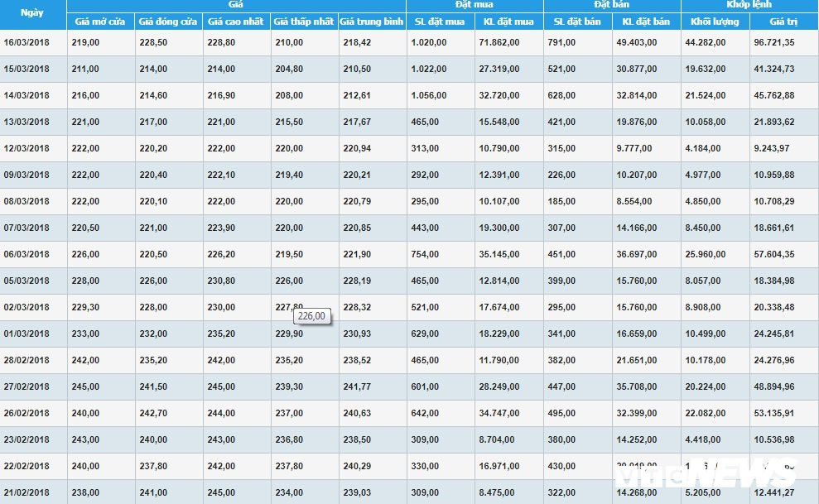Click the Giá cao nhất header

[236, 22]
